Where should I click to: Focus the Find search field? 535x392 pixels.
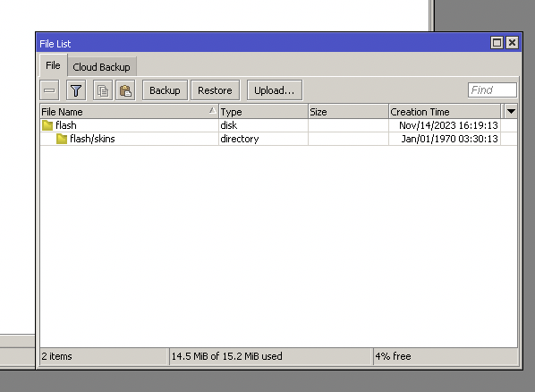click(x=492, y=90)
